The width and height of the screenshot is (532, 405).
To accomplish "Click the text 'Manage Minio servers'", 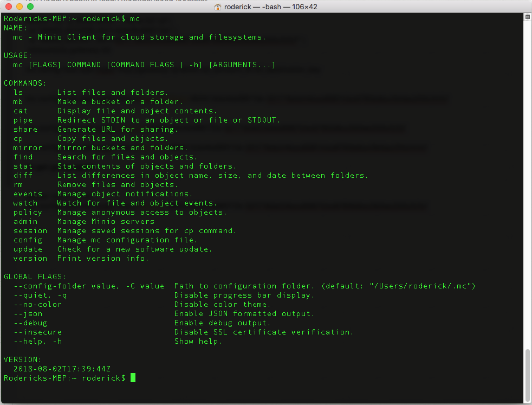I will click(x=106, y=221).
